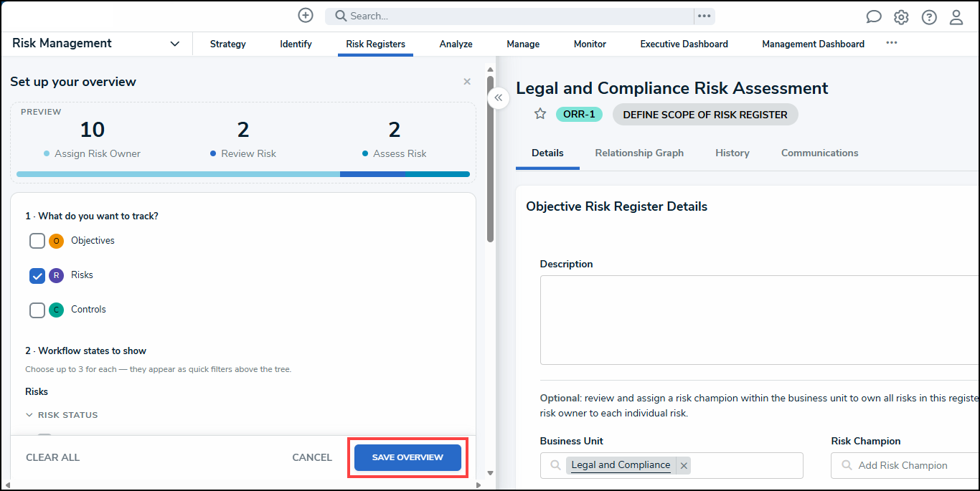Click the orange Objectives type icon
The width and height of the screenshot is (980, 491).
point(57,241)
